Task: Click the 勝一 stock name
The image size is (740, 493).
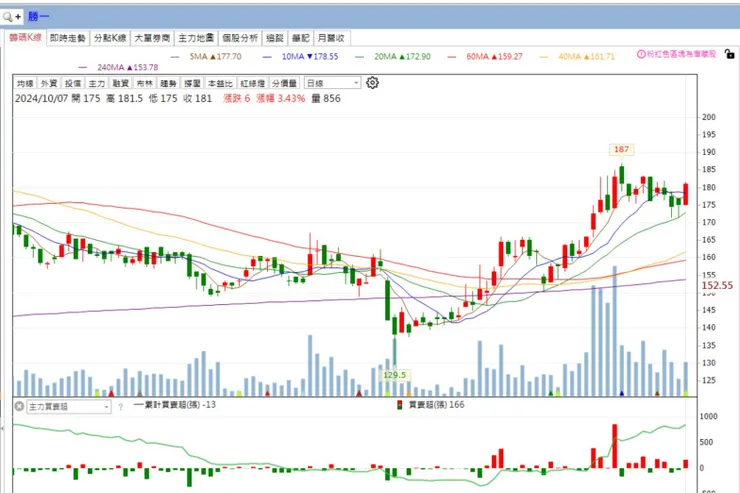Action: tap(38, 17)
